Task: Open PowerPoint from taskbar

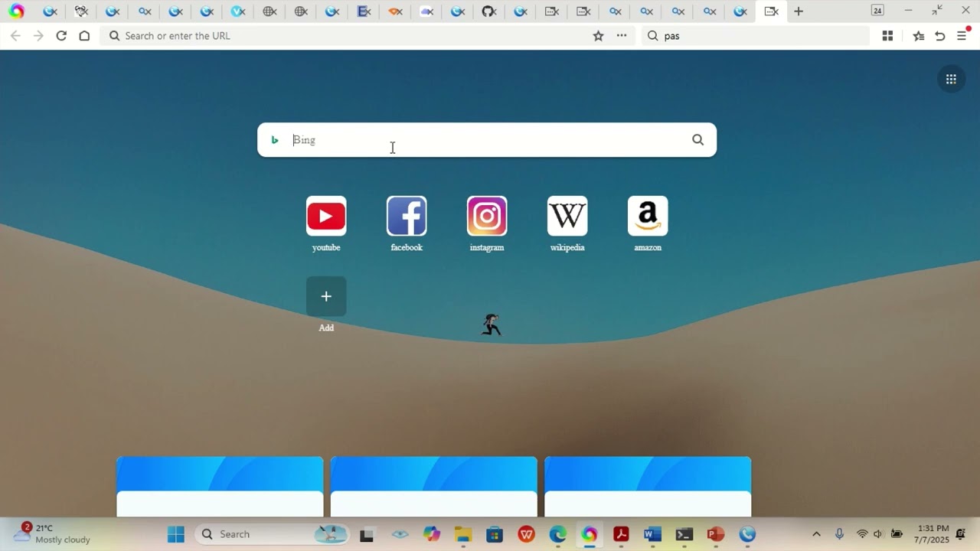Action: tap(715, 534)
